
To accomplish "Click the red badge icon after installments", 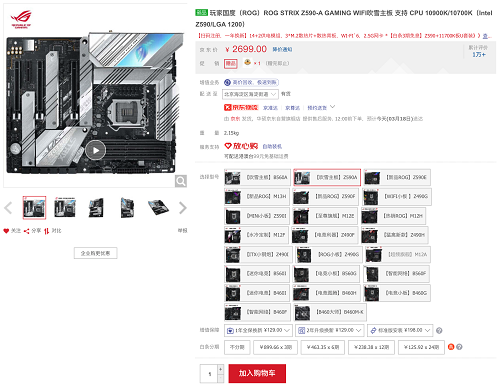I will [451, 347].
